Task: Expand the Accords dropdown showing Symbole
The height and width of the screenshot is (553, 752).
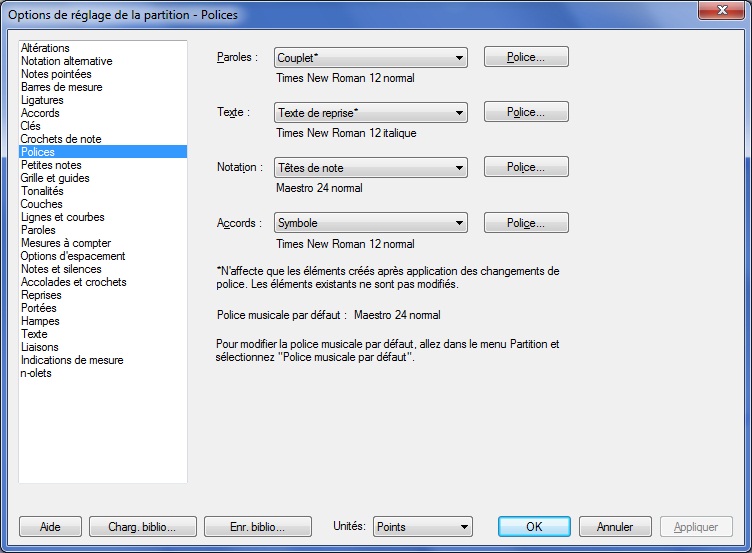Action: pos(371,223)
